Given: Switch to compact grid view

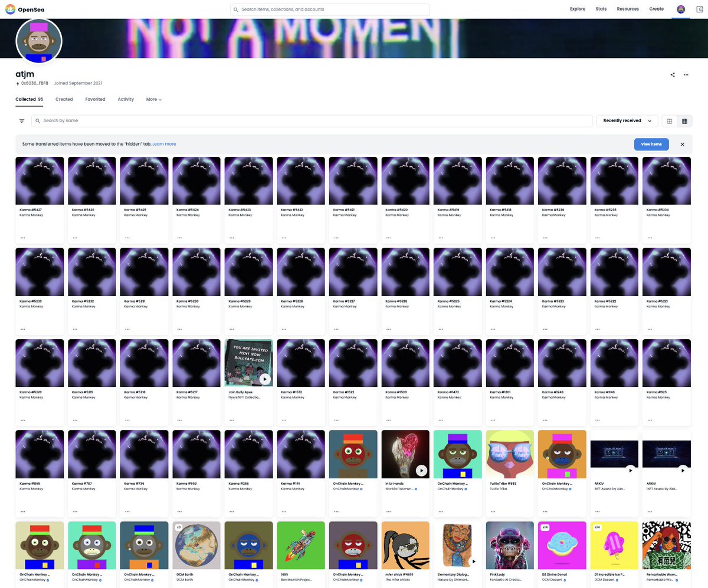Looking at the screenshot, I should [x=684, y=121].
